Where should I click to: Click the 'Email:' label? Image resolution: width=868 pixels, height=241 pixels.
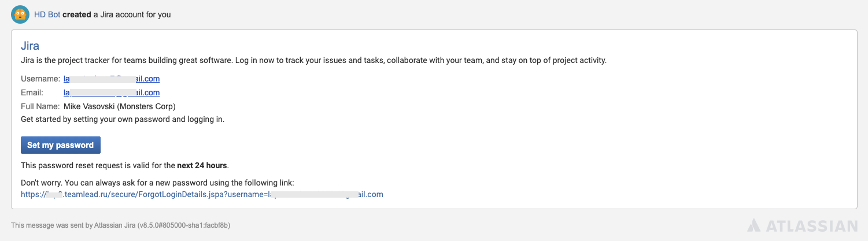pyautogui.click(x=32, y=92)
